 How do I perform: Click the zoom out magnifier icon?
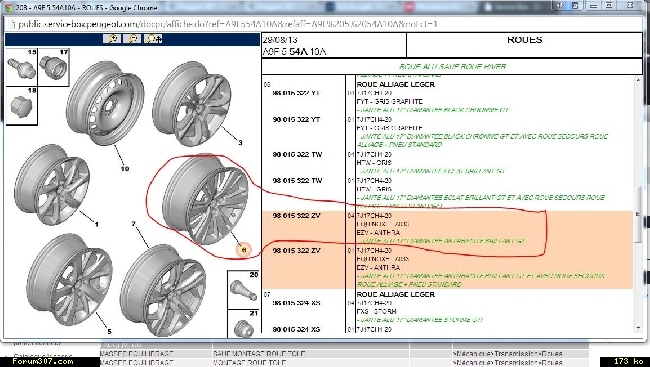pyautogui.click(x=132, y=39)
